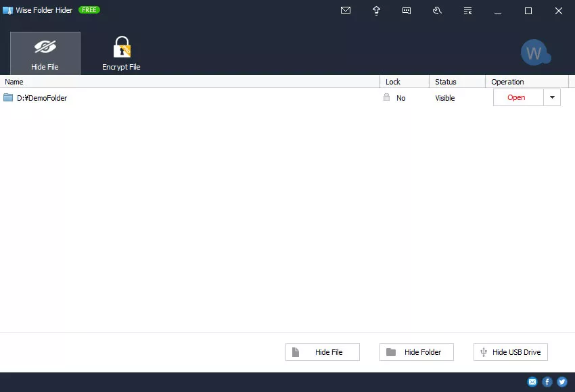The height and width of the screenshot is (392, 575).
Task: Click the Lock value 'No' for DemoFolder
Action: click(401, 98)
